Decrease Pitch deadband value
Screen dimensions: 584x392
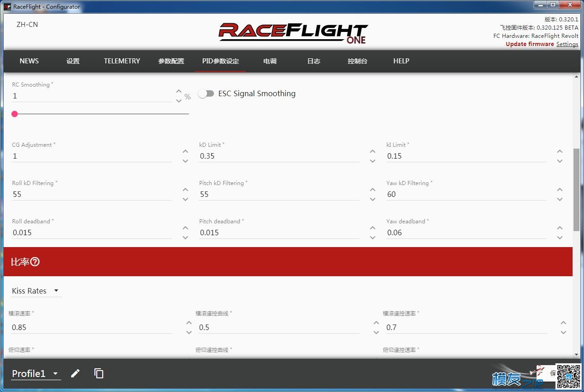[x=373, y=237]
